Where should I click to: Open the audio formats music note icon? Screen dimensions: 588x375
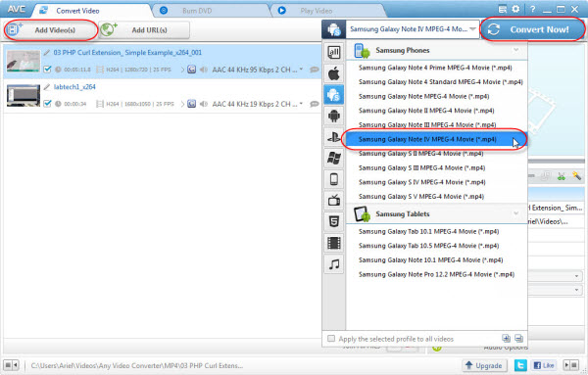click(x=334, y=264)
